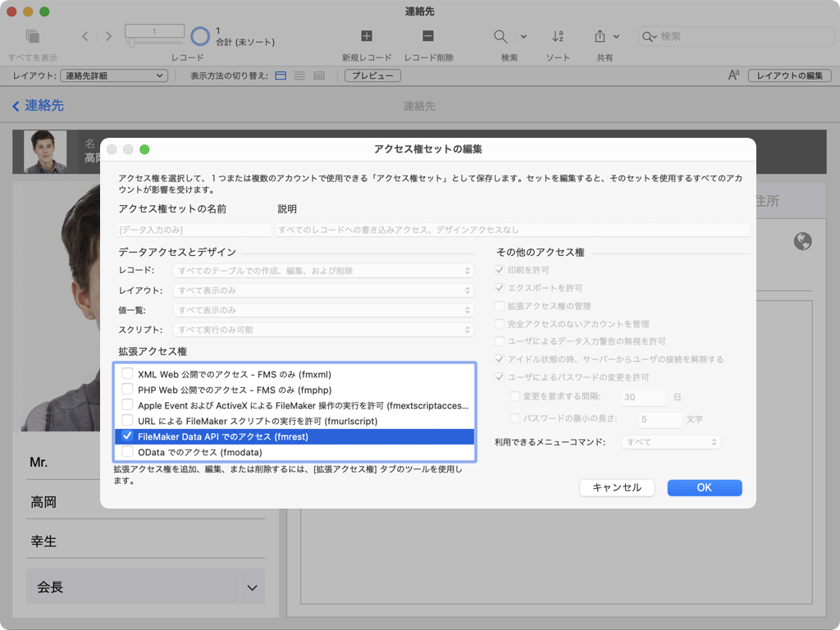Click the globe icon in contact panel
840x630 pixels.
[x=802, y=242]
